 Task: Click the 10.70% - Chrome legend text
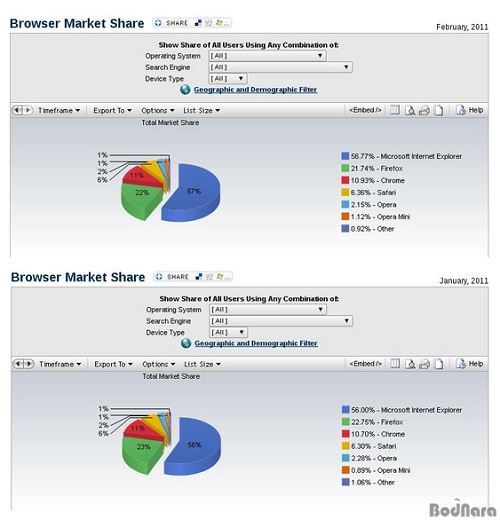point(378,434)
